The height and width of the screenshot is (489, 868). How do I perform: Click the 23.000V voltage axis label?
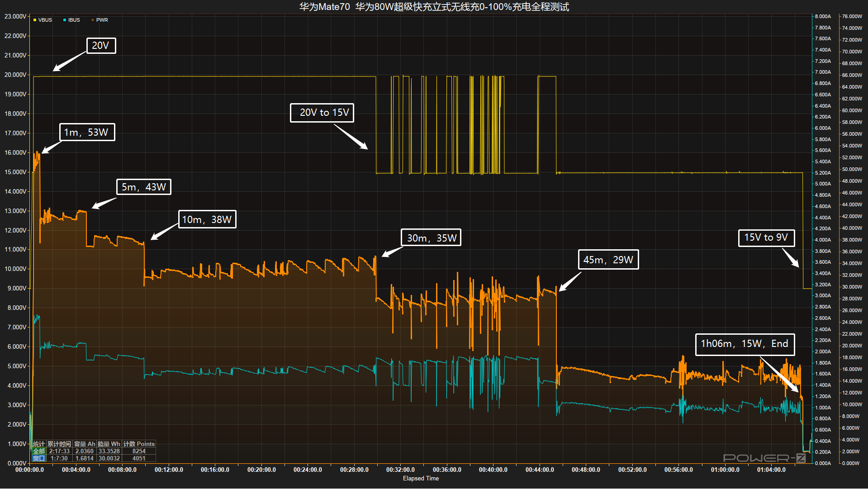[15, 16]
